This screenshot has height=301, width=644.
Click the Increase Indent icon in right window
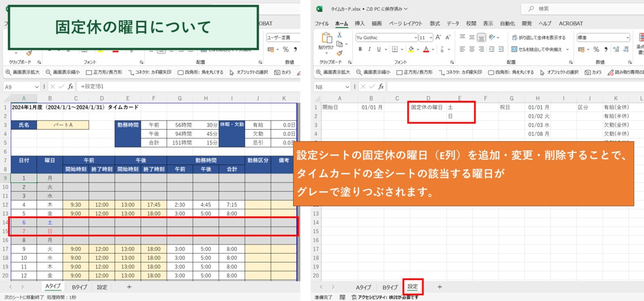point(503,49)
